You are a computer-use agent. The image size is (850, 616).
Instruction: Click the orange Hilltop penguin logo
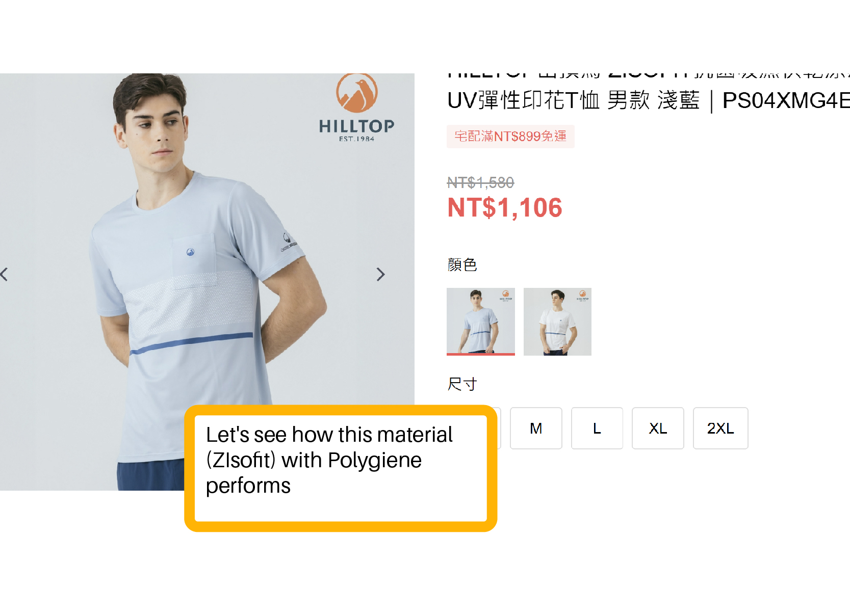[357, 93]
